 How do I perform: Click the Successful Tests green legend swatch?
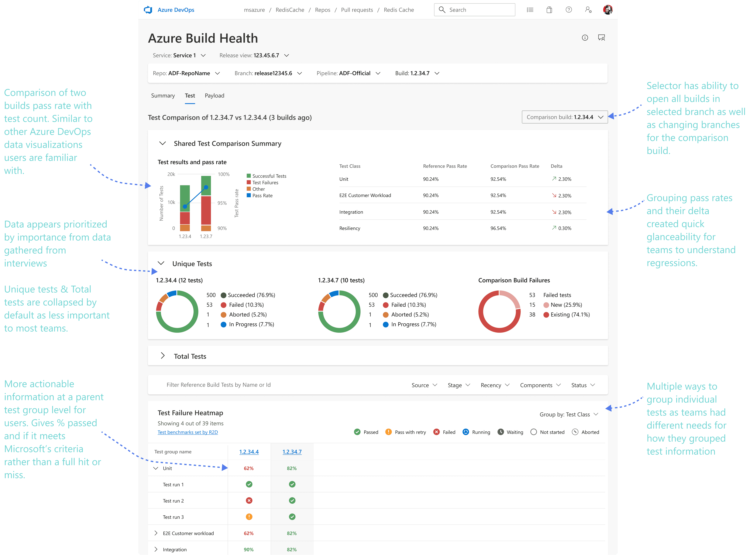tap(249, 176)
